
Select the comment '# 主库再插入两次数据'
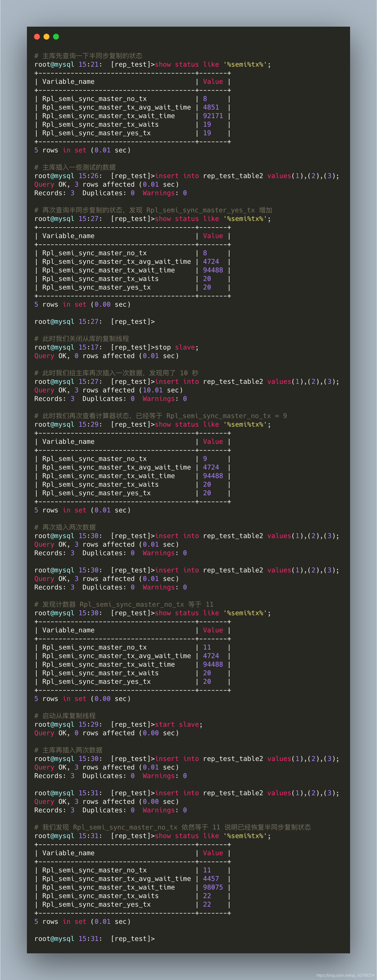coord(68,750)
